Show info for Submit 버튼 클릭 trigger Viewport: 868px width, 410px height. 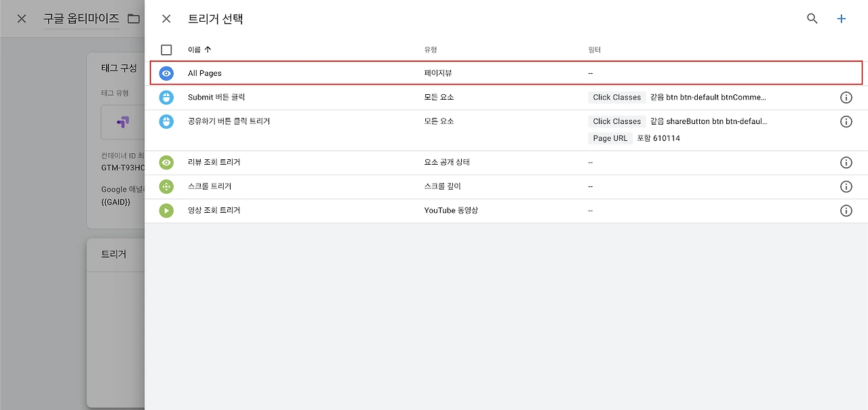[x=846, y=98]
